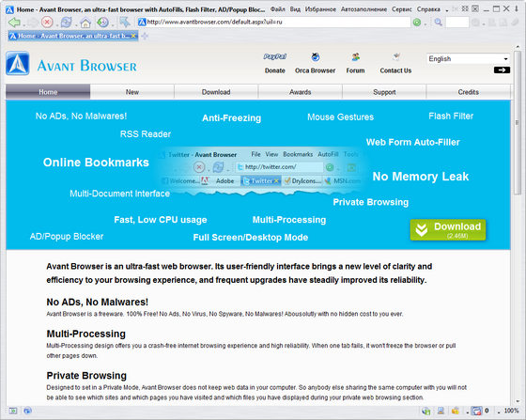Open the 100% zoom level dropdown
The width and height of the screenshot is (526, 420).
(511, 411)
